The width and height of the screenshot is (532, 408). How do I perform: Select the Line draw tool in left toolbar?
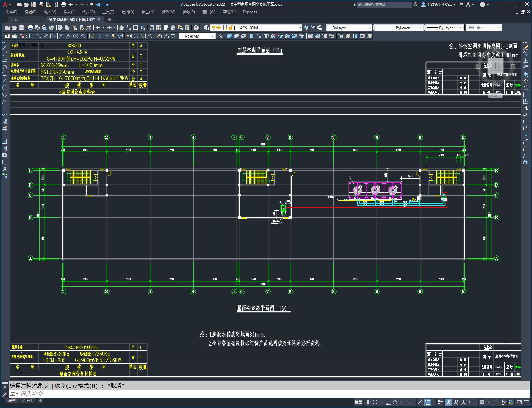[x=5, y=47]
